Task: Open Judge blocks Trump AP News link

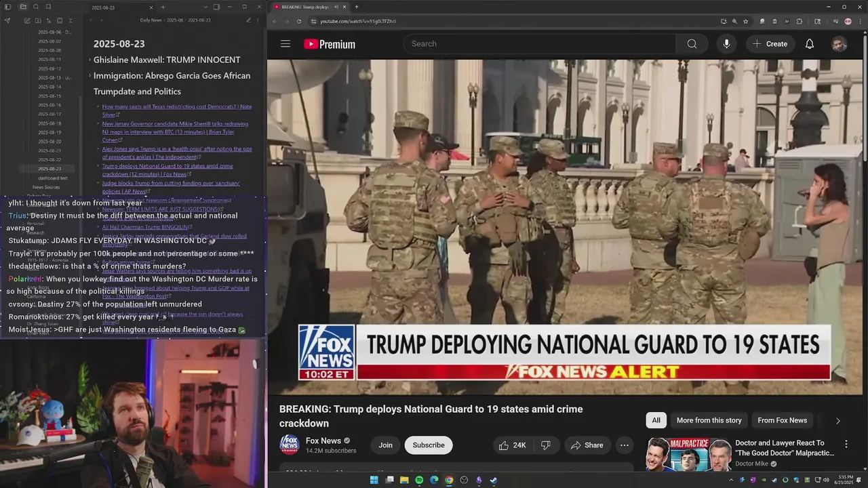Action: (171, 187)
